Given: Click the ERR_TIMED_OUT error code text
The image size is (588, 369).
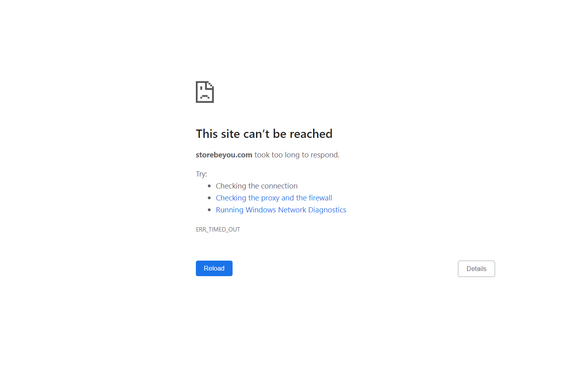Looking at the screenshot, I should click(218, 229).
